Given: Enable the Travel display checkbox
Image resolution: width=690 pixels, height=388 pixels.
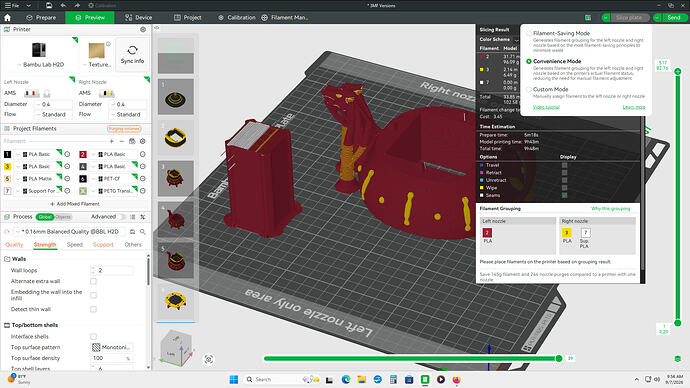Looking at the screenshot, I should 565,165.
